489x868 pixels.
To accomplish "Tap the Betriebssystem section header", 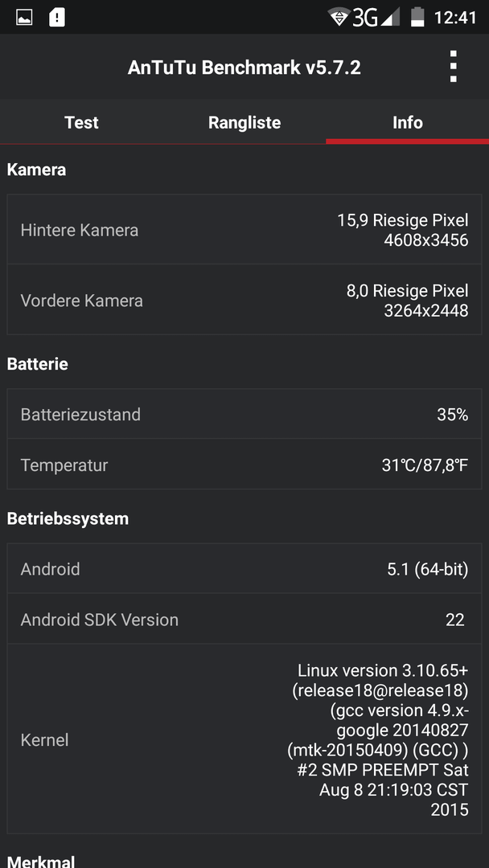I will [68, 518].
